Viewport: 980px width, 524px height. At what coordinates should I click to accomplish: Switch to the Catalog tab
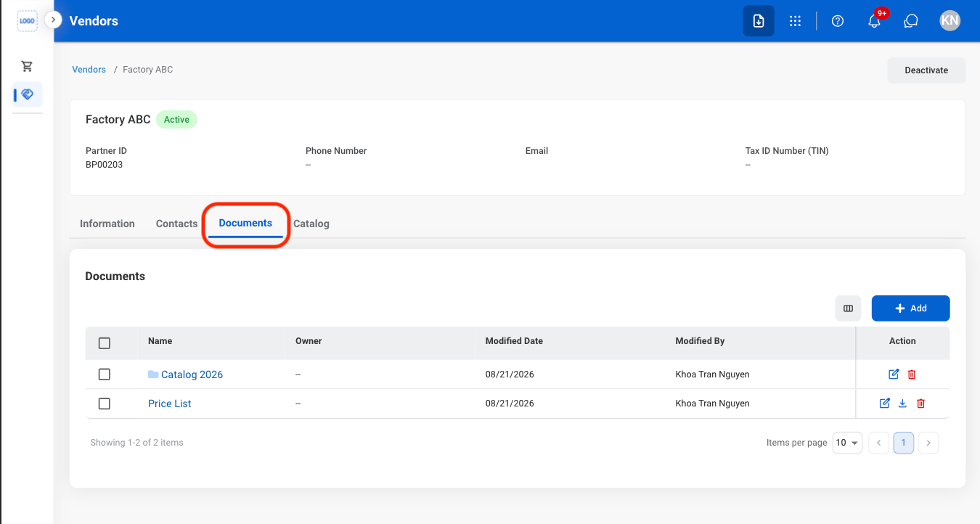(311, 224)
